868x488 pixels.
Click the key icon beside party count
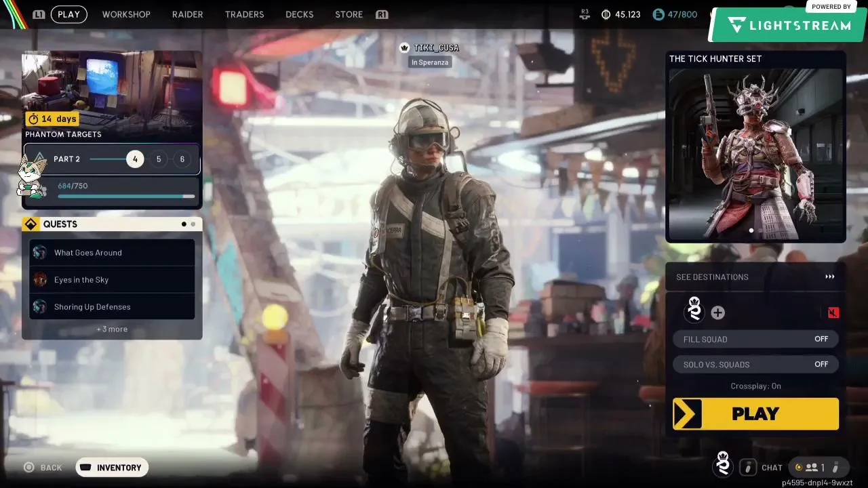[x=836, y=467]
